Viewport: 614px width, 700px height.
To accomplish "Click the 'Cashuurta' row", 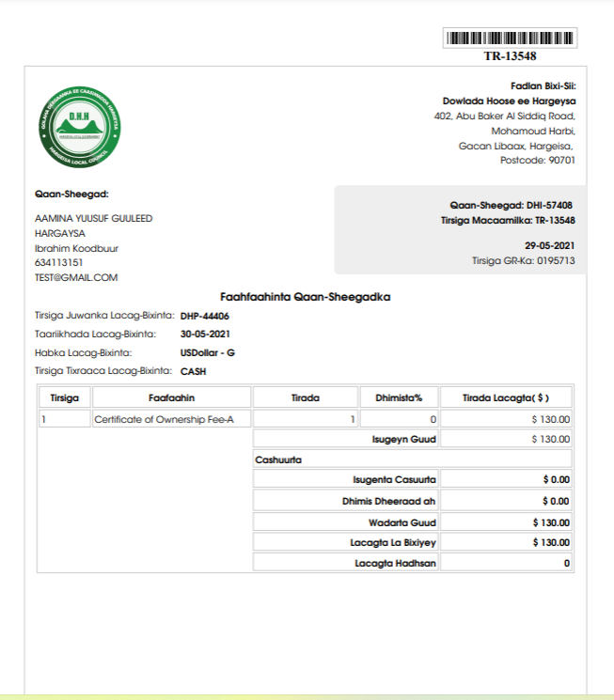I will (x=413, y=459).
